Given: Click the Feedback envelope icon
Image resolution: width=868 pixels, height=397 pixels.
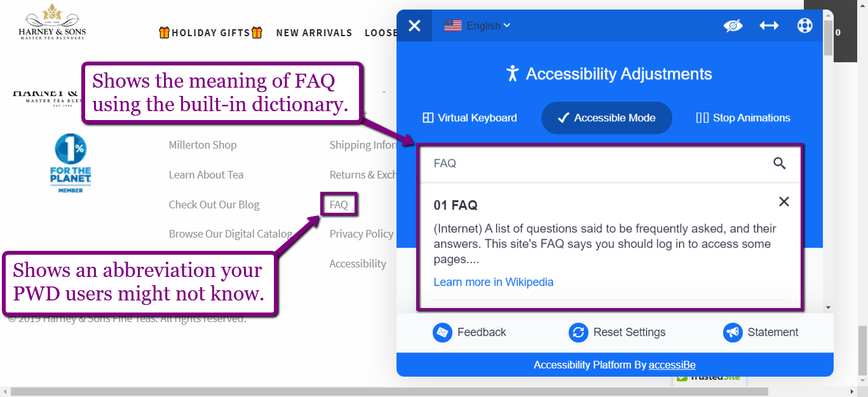Looking at the screenshot, I should coord(442,332).
